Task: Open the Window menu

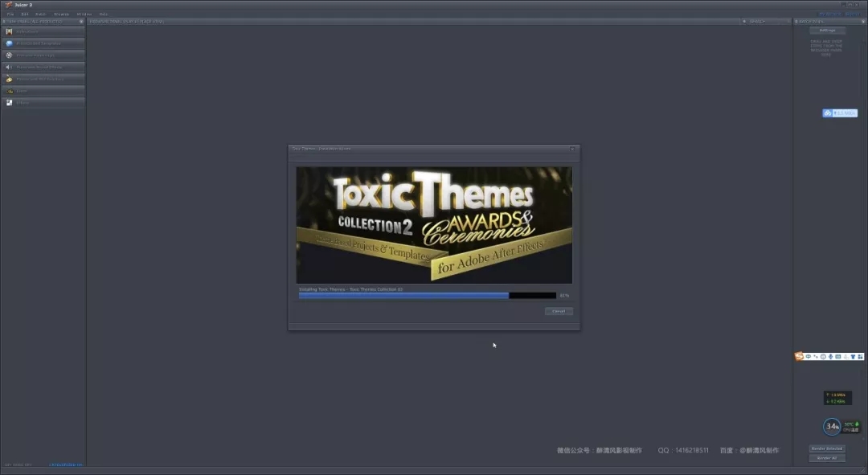Action: pos(84,14)
